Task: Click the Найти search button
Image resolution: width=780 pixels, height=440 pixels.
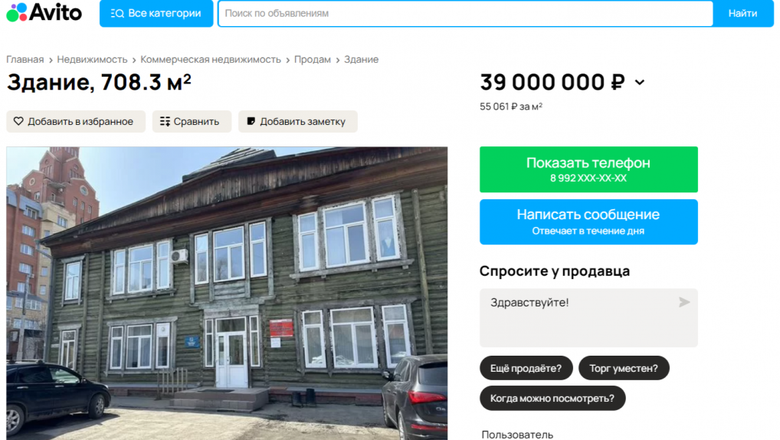Action: (743, 13)
